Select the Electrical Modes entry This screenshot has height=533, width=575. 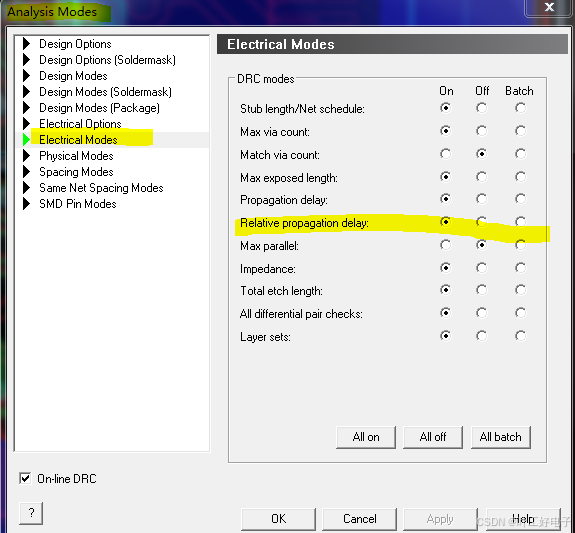click(x=78, y=140)
